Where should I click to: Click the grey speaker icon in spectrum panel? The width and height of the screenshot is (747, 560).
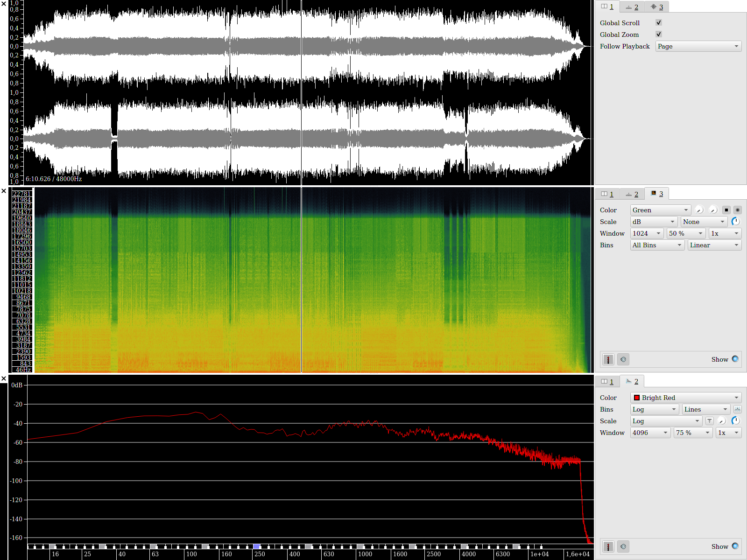(x=623, y=546)
